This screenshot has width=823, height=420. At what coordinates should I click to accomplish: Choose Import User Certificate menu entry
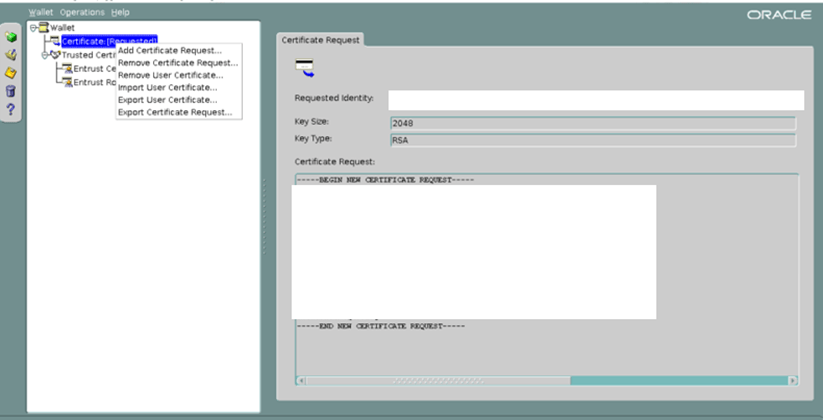[167, 88]
